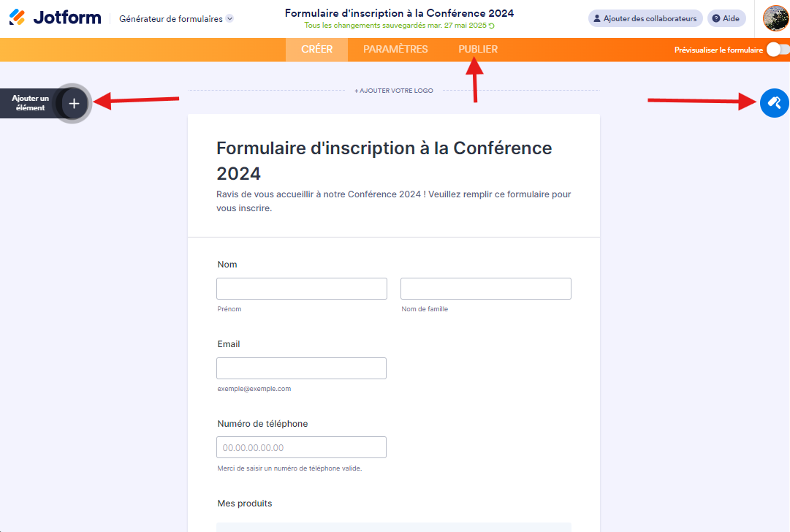
Task: Click the plus icon to add an element
Action: (x=74, y=104)
